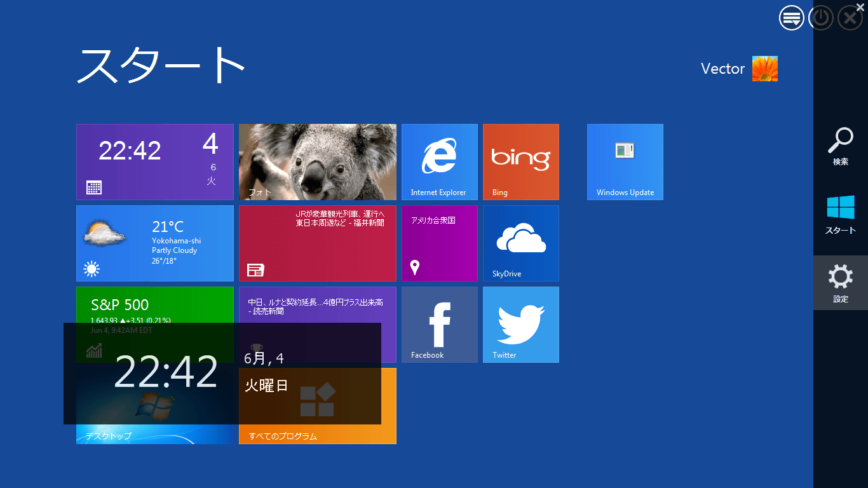Open the menu list icon at top right
Viewport: 868px width, 488px height.
[792, 18]
